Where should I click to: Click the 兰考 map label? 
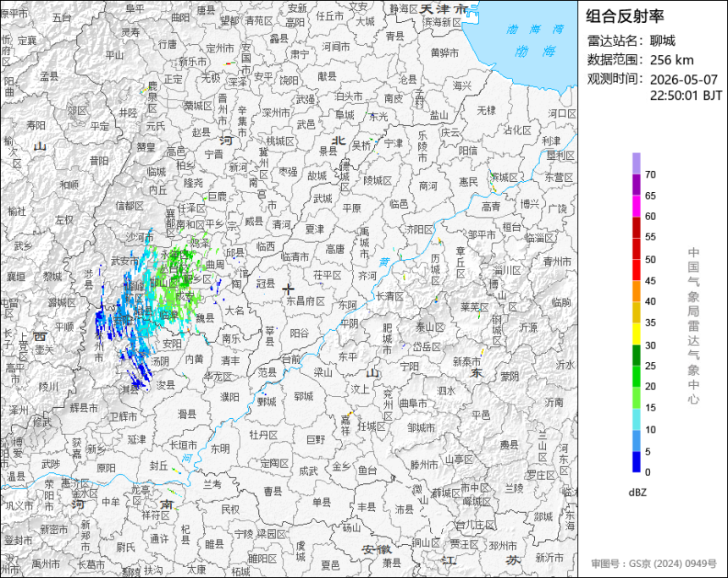(212, 484)
